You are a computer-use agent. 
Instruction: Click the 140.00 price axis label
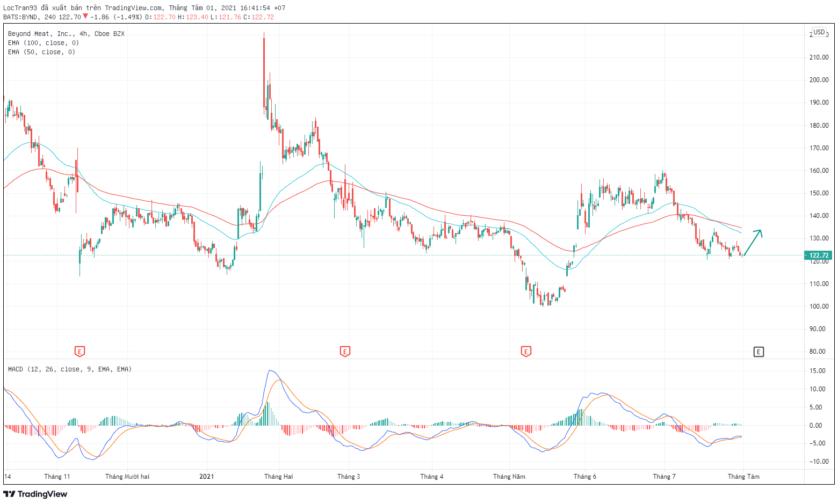(x=819, y=216)
